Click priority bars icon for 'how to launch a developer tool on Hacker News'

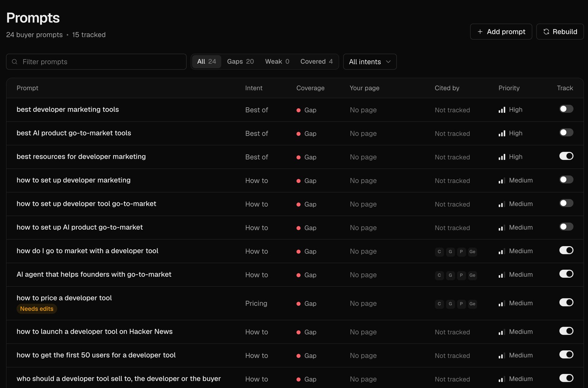(502, 332)
